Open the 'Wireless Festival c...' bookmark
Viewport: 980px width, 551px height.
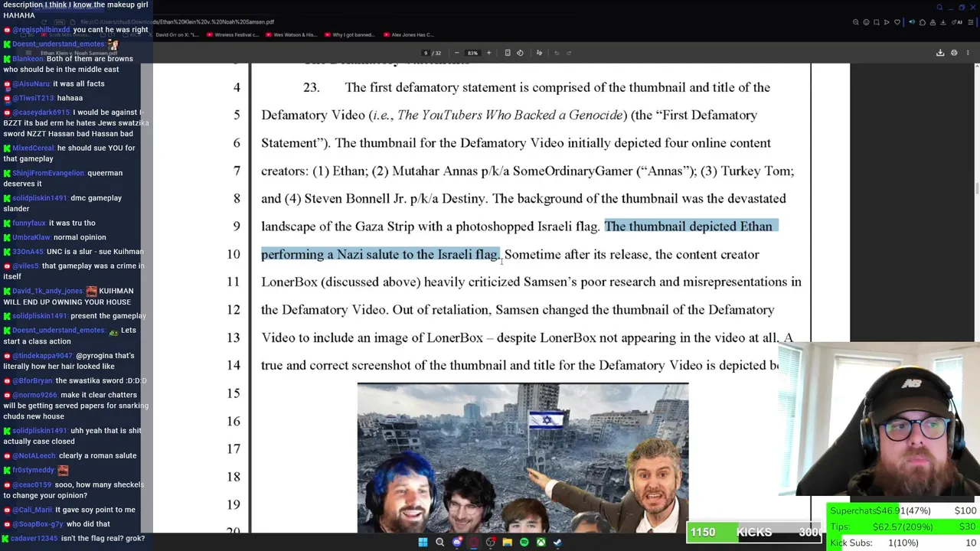pyautogui.click(x=234, y=34)
